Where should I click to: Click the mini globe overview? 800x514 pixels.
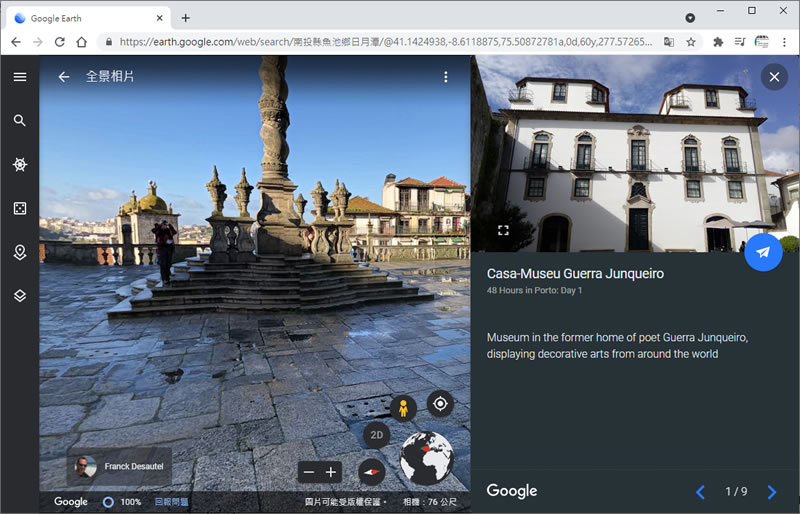point(427,458)
